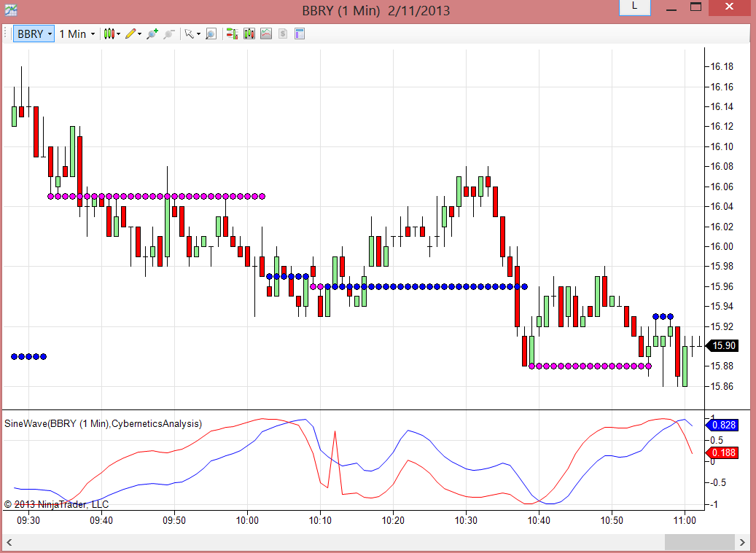Viewport: 756px width, 553px height.
Task: Expand the chart style dropdown arrow
Action: tap(119, 34)
